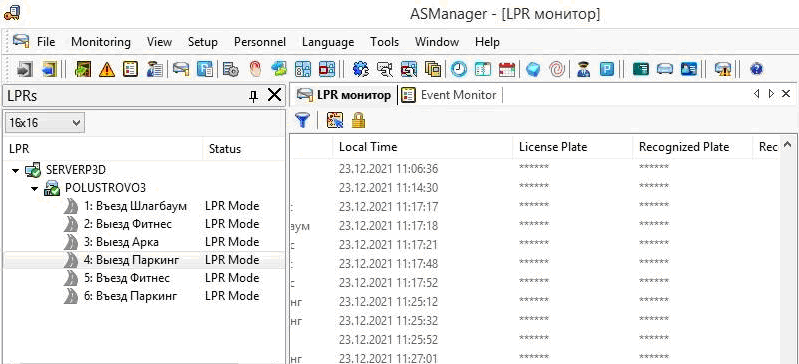Open the Window menu
Image resolution: width=799 pixels, height=364 pixels.
point(437,42)
